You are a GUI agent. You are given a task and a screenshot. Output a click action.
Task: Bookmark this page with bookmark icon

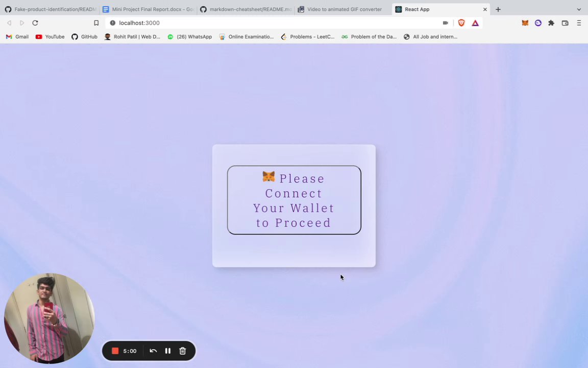(96, 23)
